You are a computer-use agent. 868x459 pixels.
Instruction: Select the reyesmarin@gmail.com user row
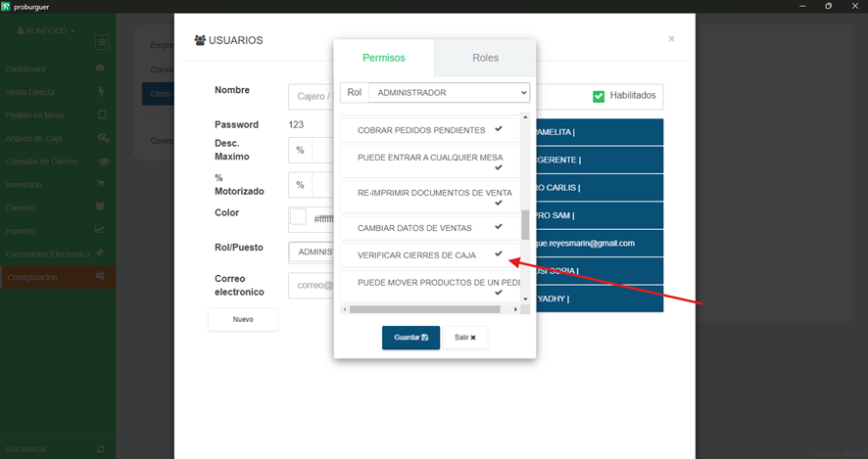(x=600, y=243)
